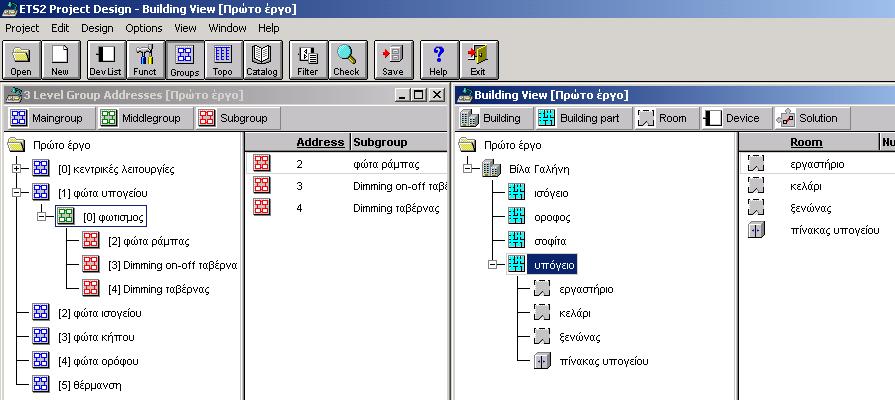The image size is (895, 400).
Task: Select main group [3] φώτα κήπου
Action: click(96, 337)
